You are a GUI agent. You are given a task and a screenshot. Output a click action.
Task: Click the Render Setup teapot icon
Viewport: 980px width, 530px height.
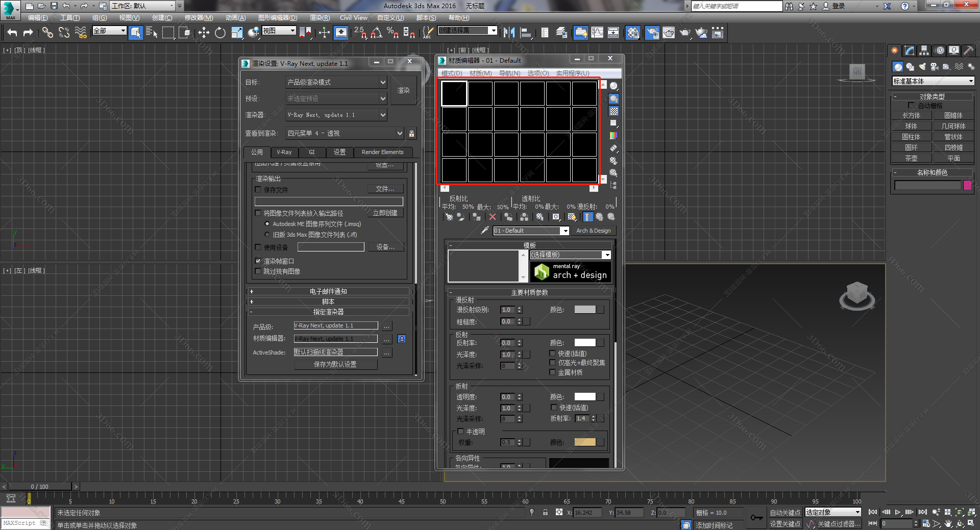click(652, 33)
